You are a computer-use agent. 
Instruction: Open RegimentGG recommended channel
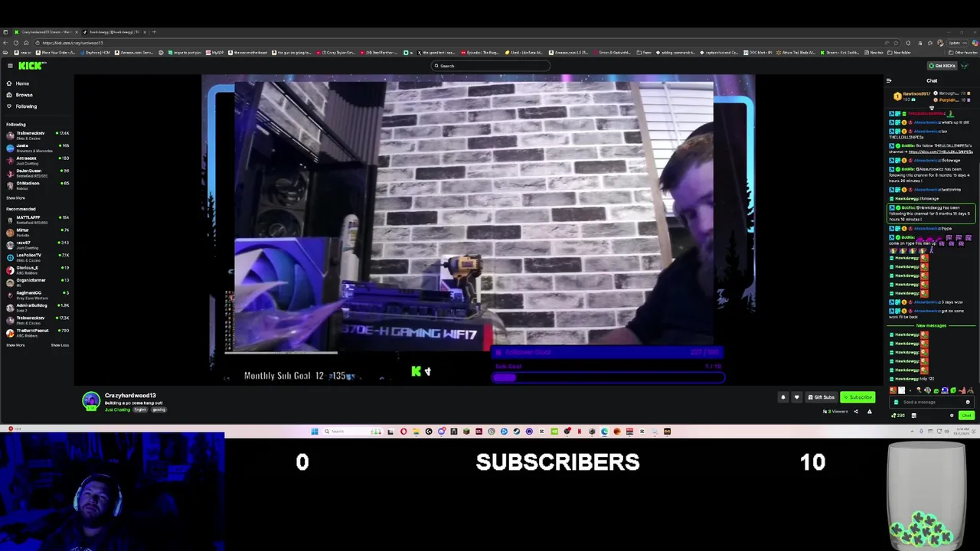click(38, 294)
